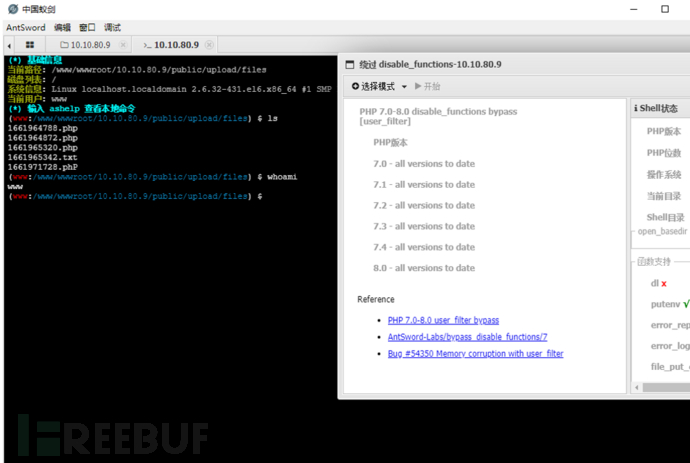Click the putenv function entry
This screenshot has height=463, width=690.
pyautogui.click(x=670, y=304)
